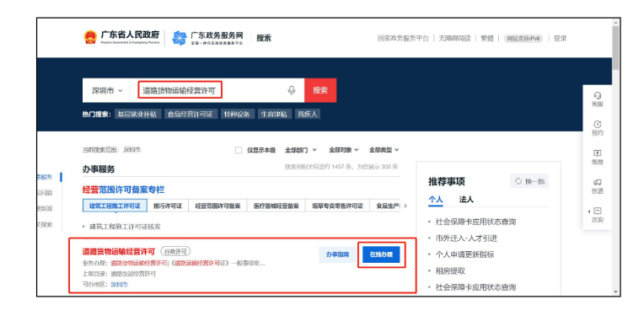The height and width of the screenshot is (321, 644).
Task: Open the 预约 appointment clock icon
Action: [x=598, y=124]
